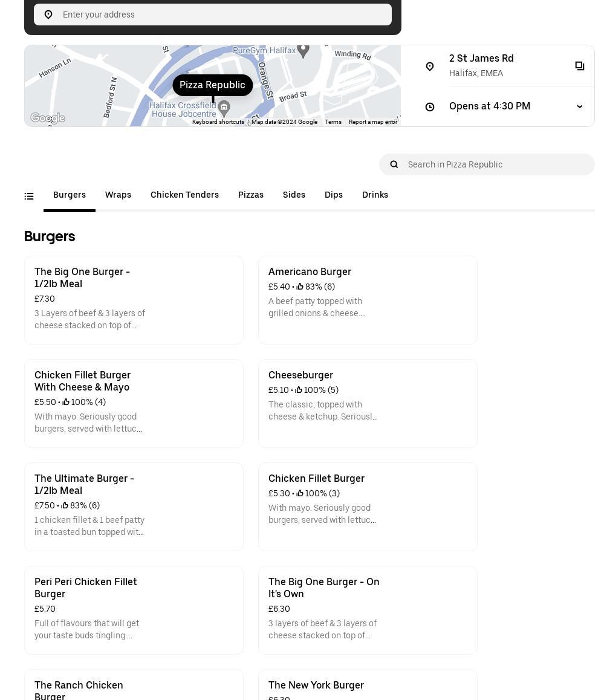
Task: Copy address icon next to 2 St James Rd
Action: point(579,66)
